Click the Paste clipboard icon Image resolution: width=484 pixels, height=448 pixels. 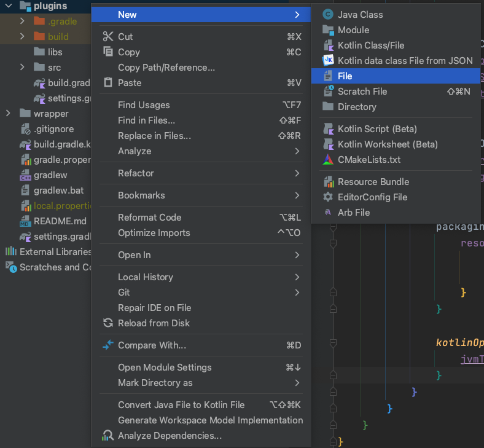[x=108, y=82]
